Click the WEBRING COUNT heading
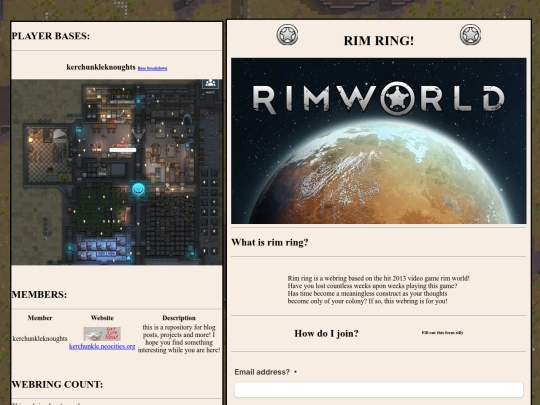Screen dimensions: 540x405 [57, 384]
